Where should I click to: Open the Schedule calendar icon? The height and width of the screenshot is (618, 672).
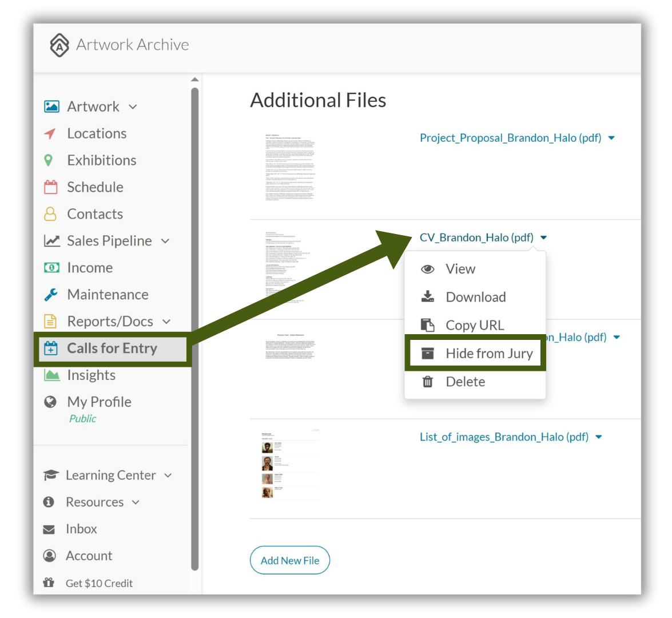pyautogui.click(x=50, y=187)
